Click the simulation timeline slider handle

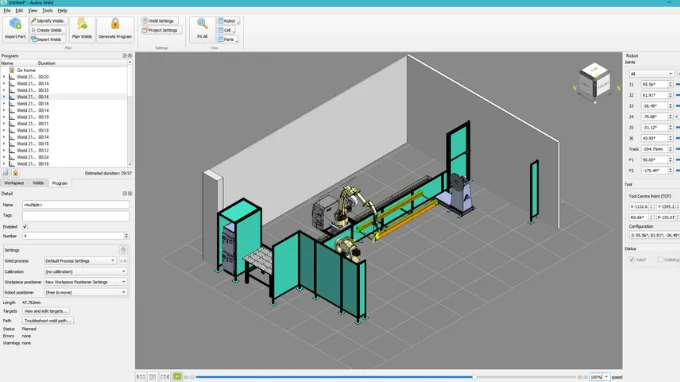(x=475, y=377)
